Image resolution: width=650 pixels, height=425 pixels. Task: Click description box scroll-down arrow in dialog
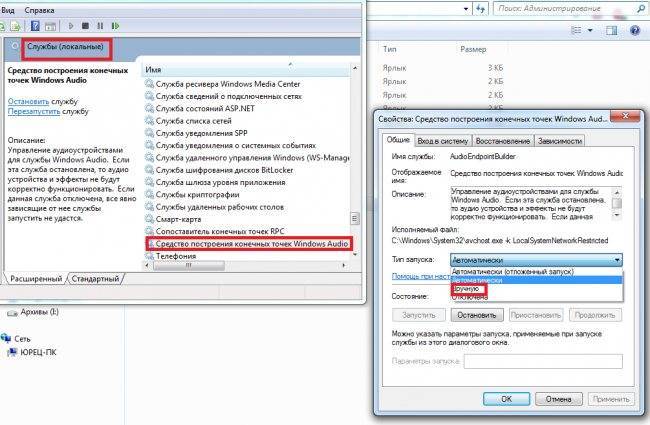click(617, 215)
